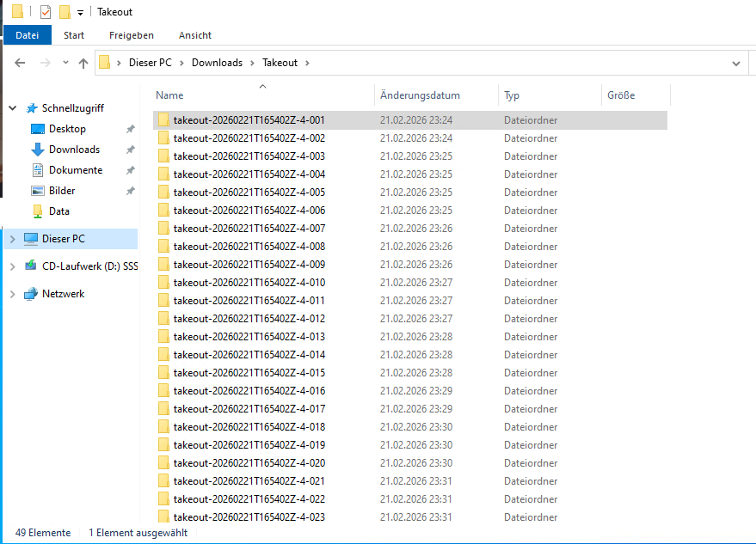
Task: Click folder icon of takeout-...-4-013
Action: (x=163, y=337)
